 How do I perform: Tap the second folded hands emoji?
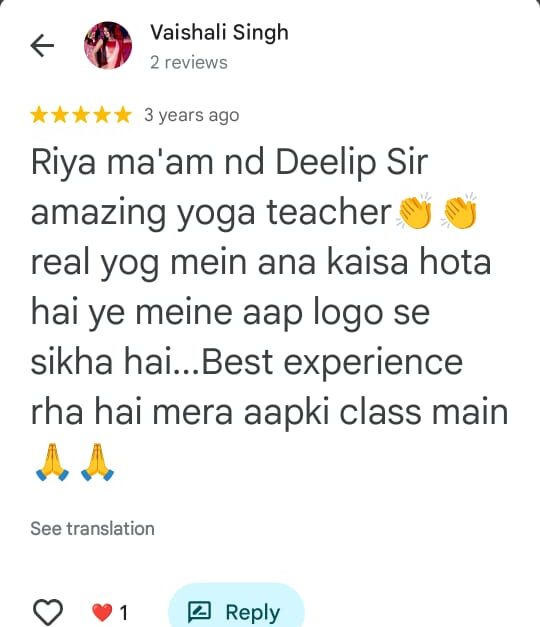pos(97,461)
